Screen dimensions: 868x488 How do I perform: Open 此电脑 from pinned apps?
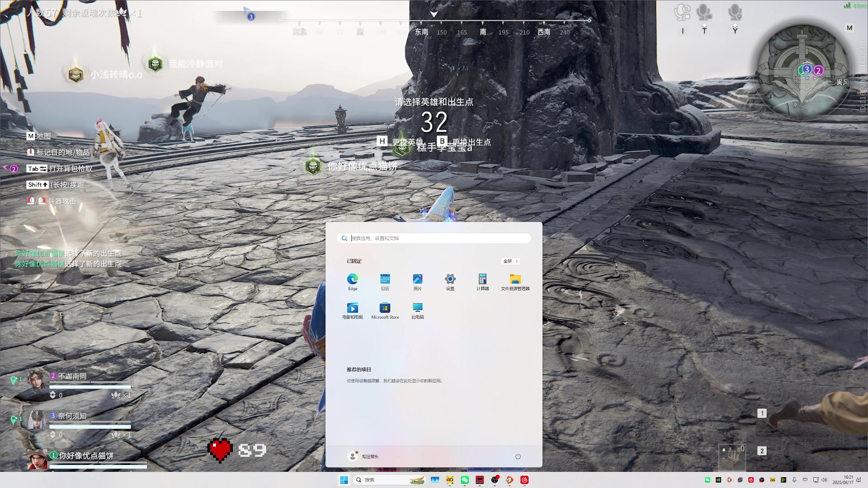[418, 310]
